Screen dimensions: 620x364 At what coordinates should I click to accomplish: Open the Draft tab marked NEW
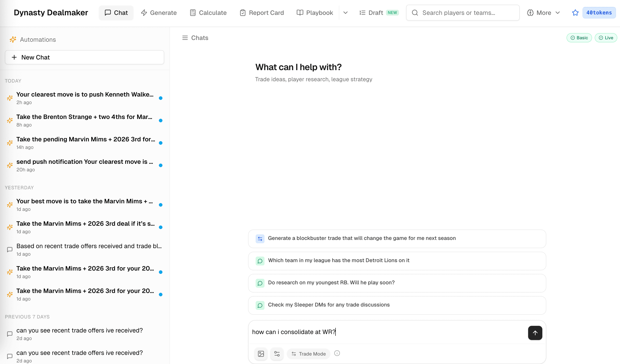click(379, 13)
